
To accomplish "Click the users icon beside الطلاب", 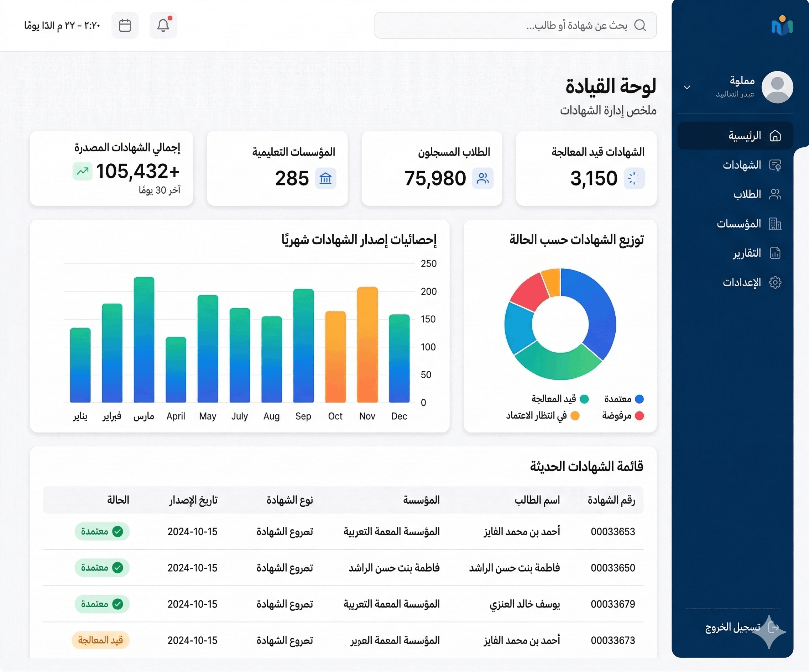I will (775, 194).
